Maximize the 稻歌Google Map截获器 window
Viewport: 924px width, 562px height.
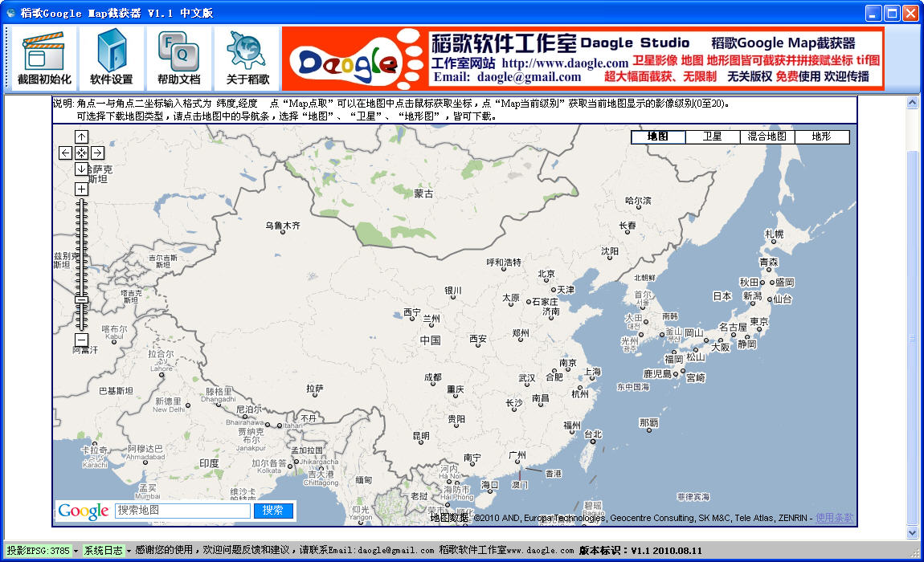point(892,13)
